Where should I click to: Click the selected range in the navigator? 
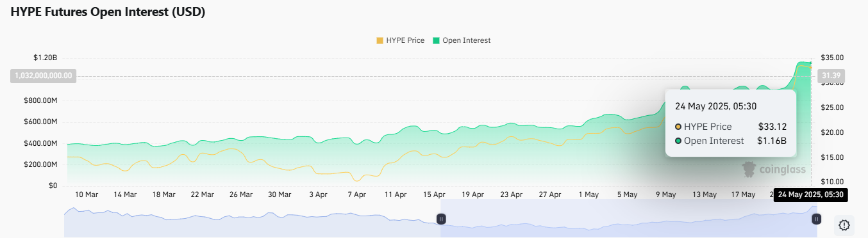pos(629,219)
